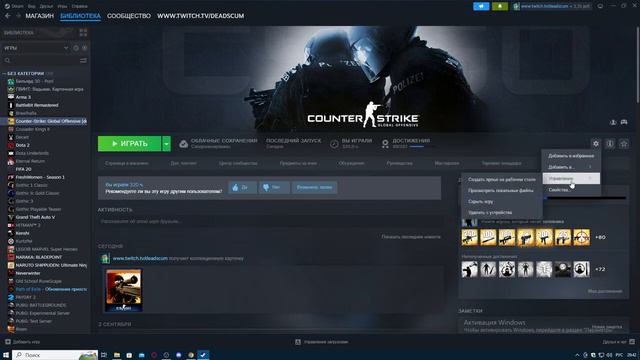Click the ready-to-play icon beside the clock
This screenshot has height=360, width=640.
pos(84,48)
